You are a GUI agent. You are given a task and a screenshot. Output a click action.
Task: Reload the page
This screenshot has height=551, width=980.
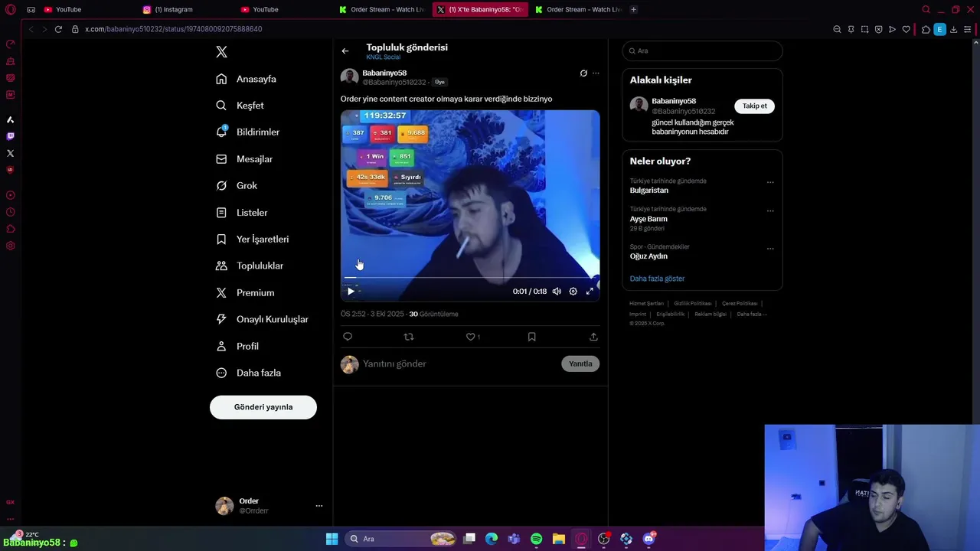(58, 29)
